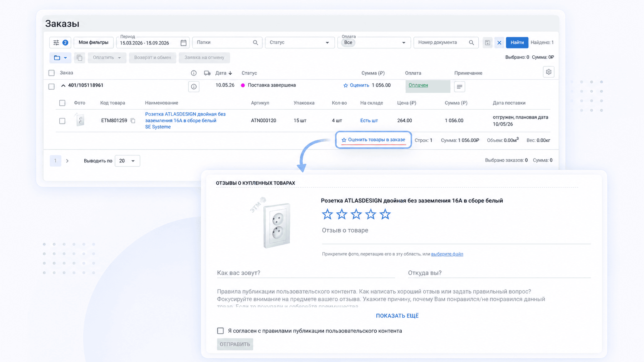Click the order info circle icon
Viewport: 644px width, 362px height.
194,87
